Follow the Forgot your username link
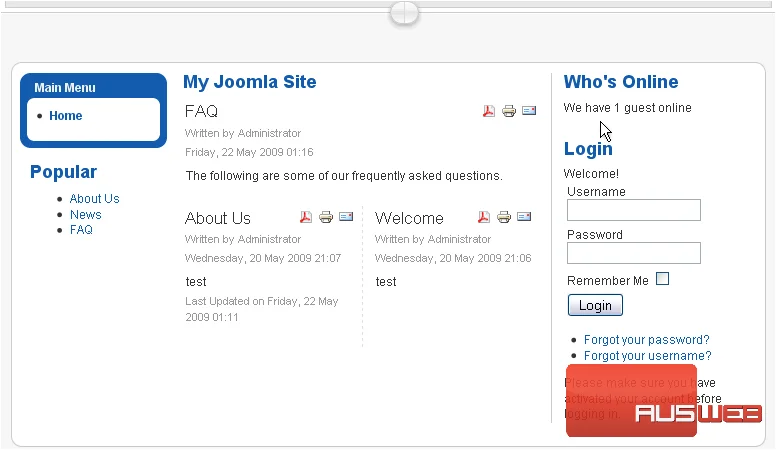The image size is (776, 450). pyautogui.click(x=647, y=355)
